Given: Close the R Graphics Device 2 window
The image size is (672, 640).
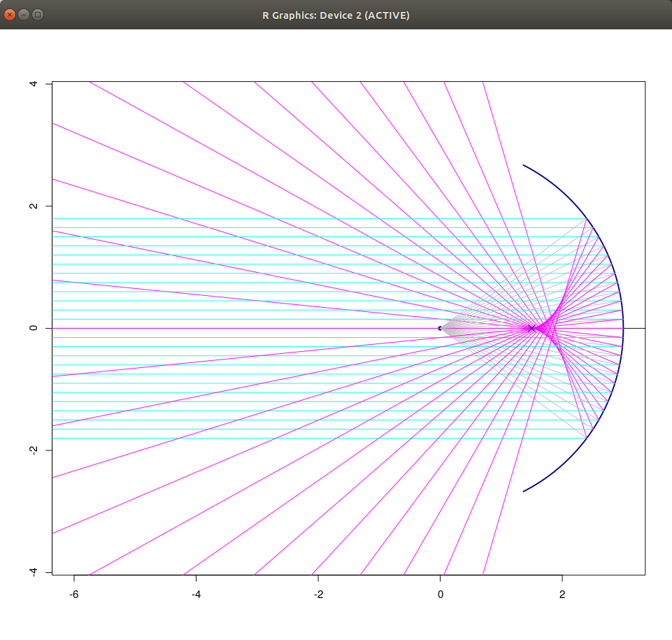Looking at the screenshot, I should click(9, 15).
